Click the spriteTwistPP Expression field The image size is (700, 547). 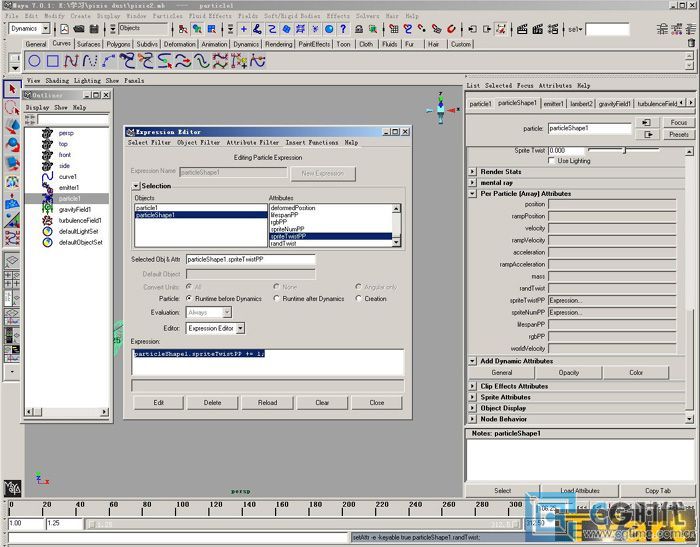click(612, 300)
